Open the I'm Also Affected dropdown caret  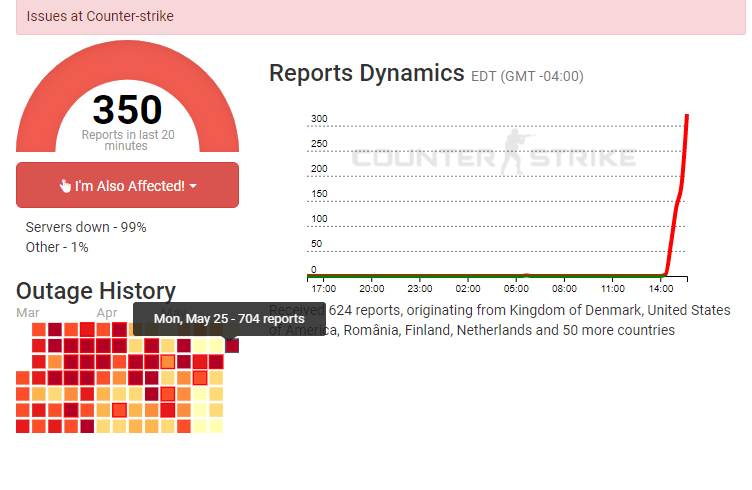coord(193,186)
